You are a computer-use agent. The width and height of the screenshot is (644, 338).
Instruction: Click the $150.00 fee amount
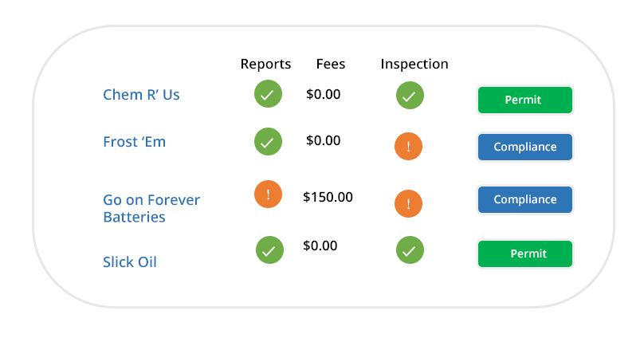(328, 197)
